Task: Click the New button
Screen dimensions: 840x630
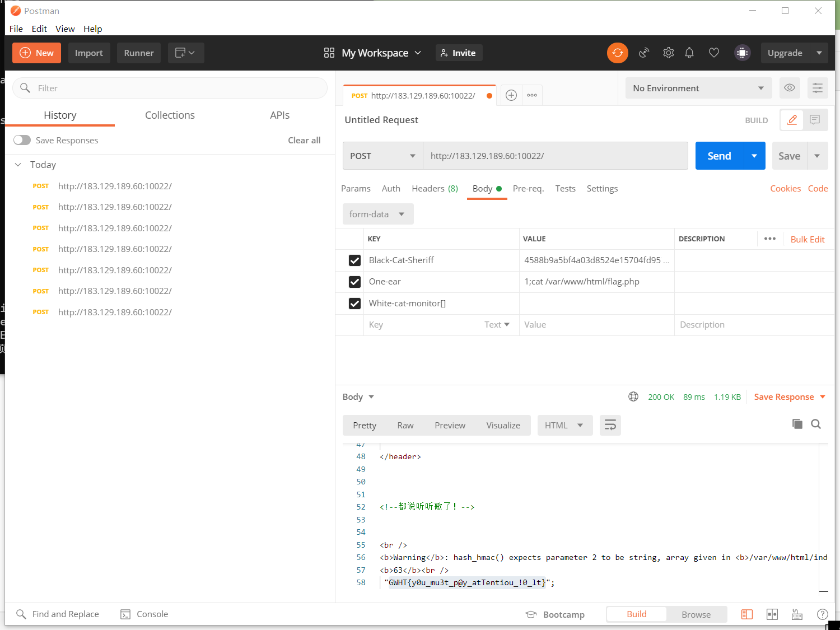Action: click(x=36, y=53)
